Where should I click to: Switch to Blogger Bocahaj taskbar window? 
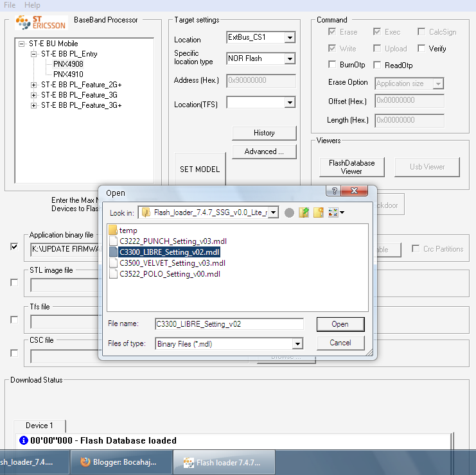(121, 462)
